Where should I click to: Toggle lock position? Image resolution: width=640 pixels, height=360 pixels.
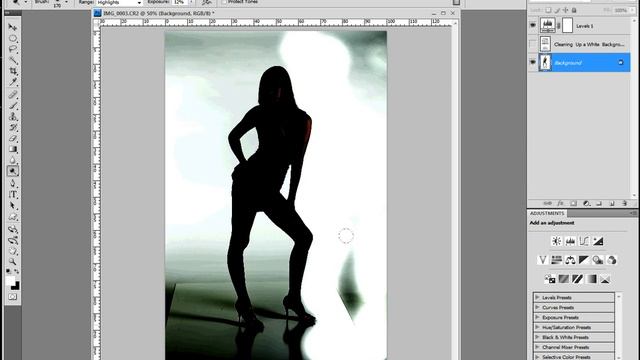pos(566,10)
